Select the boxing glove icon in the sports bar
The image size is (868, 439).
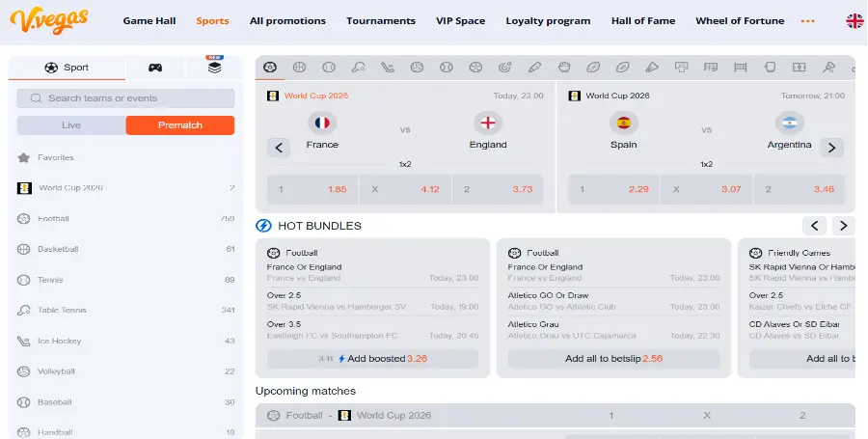tap(563, 67)
